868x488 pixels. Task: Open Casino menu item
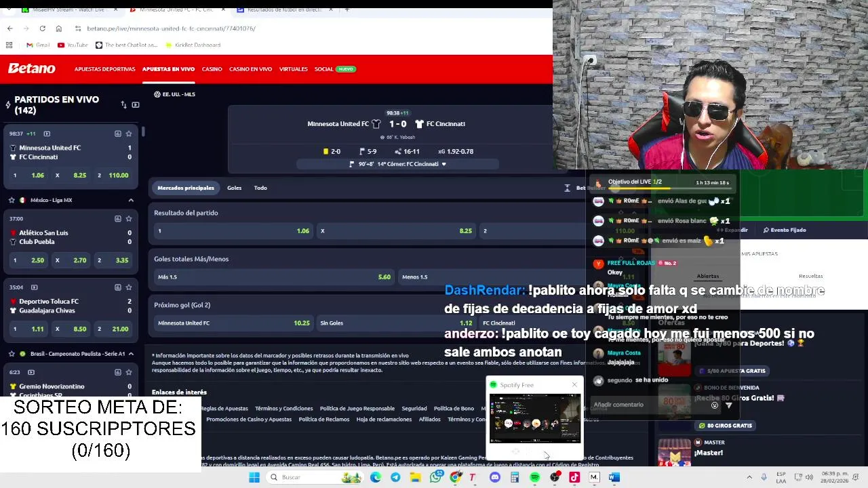212,69
